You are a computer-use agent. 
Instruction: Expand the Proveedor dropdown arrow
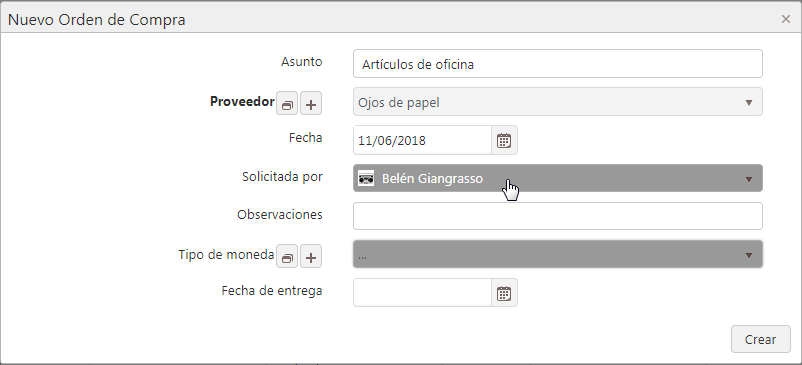tap(749, 103)
